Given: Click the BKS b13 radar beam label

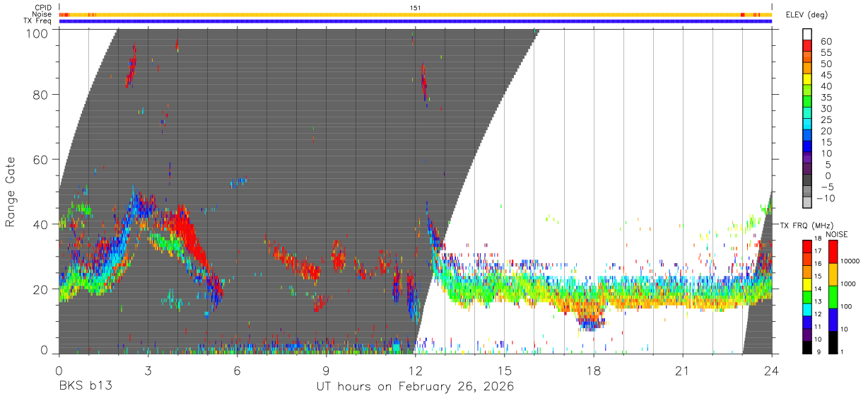Looking at the screenshot, I should 86,386.
